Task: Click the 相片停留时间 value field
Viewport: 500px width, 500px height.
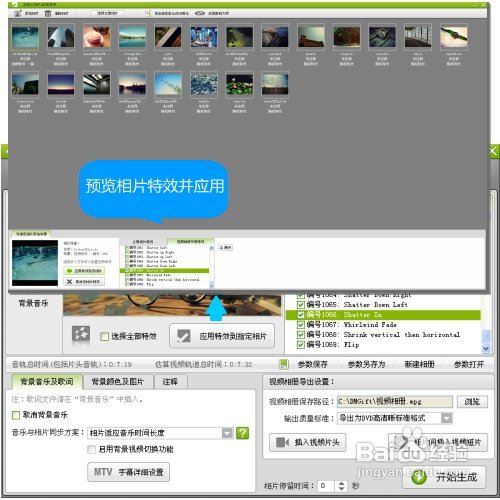Action: (326, 486)
